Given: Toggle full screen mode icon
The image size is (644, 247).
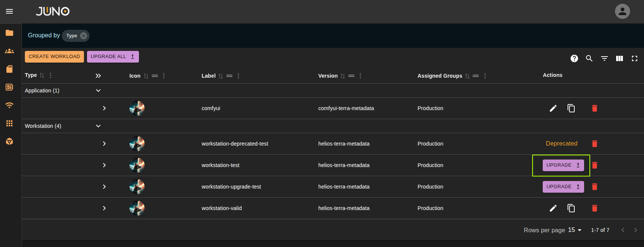Looking at the screenshot, I should click(x=634, y=58).
